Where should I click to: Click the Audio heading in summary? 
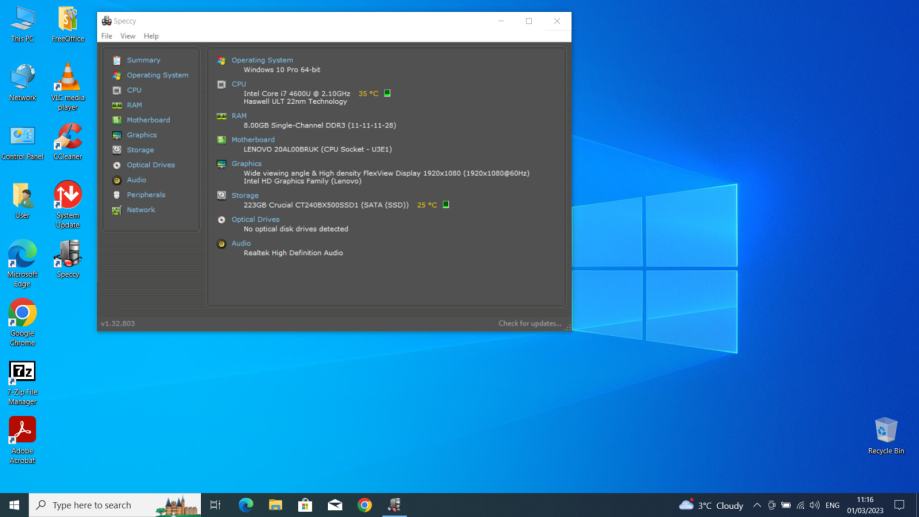click(x=241, y=243)
